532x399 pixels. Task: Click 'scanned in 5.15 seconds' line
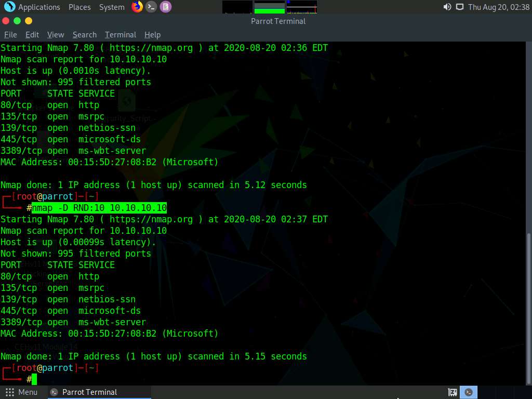tap(154, 356)
